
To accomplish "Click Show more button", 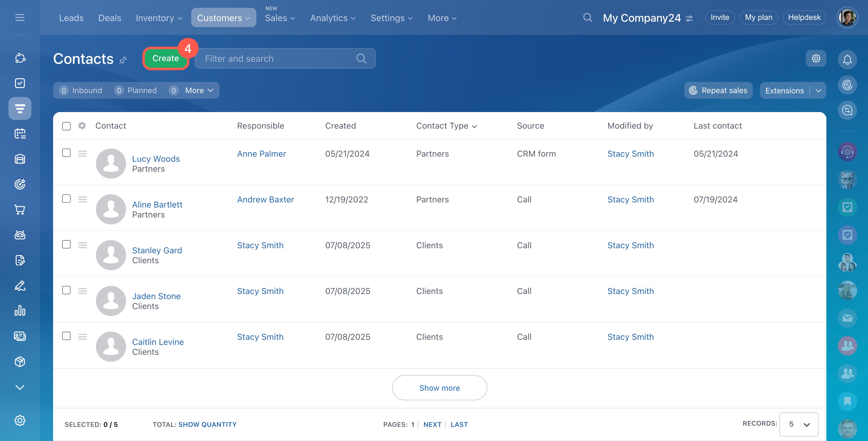I will click(x=439, y=388).
